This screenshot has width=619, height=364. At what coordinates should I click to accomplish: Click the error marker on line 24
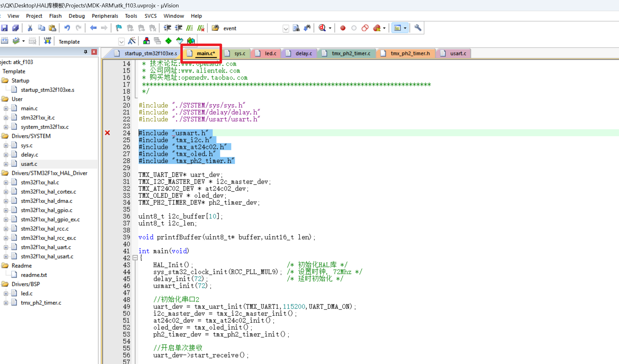[107, 133]
